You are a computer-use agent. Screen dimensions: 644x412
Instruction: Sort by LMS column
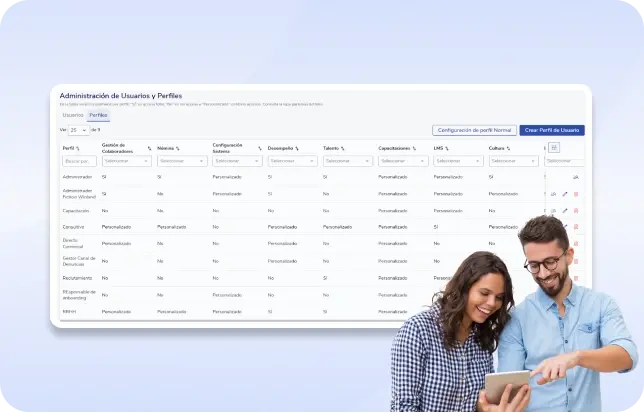point(447,148)
